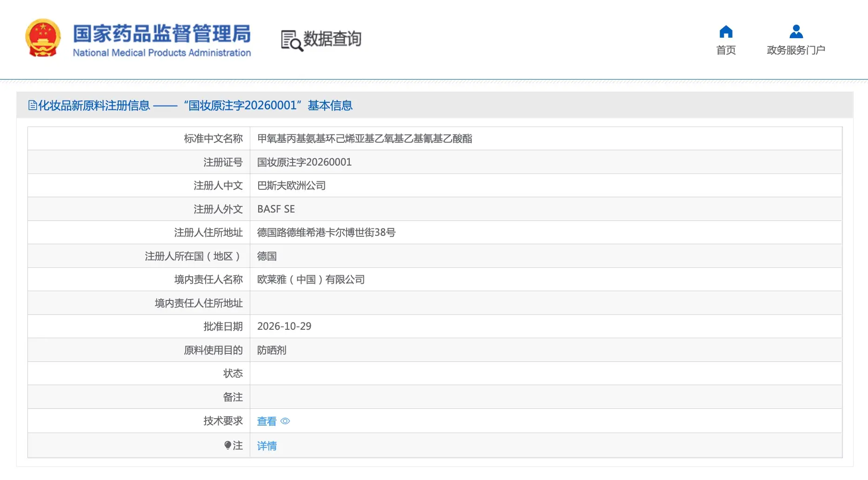This screenshot has height=480, width=868.
Task: Click the lightbulb icon beside 注
Action: [x=227, y=446]
